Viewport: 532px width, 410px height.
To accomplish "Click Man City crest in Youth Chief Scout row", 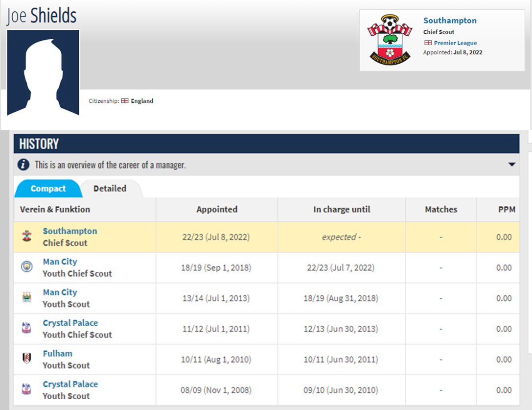I will click(x=27, y=266).
